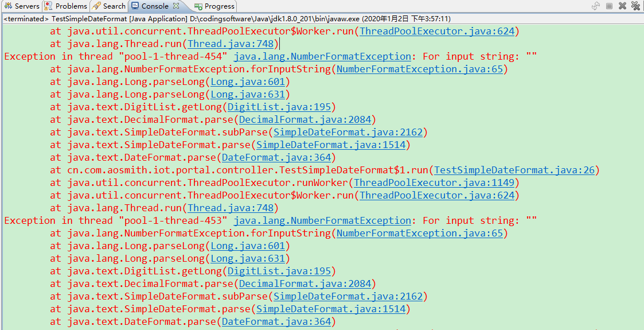Close the Console view tab

coord(176,6)
